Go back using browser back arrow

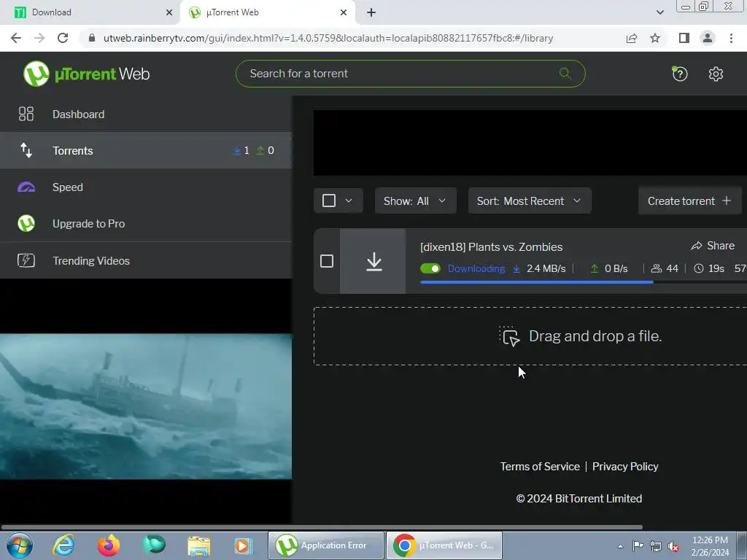pyautogui.click(x=16, y=38)
